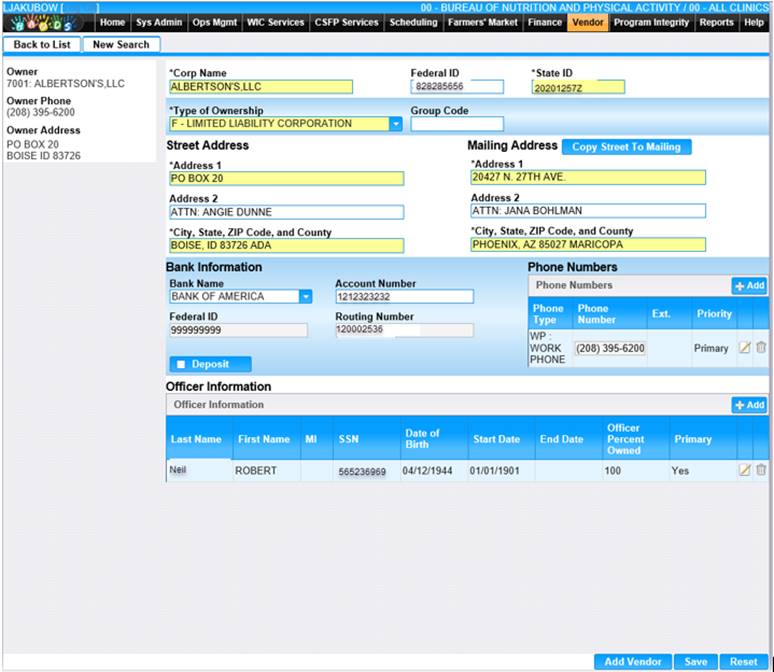Click mailing Address 1 field 20427 N. 27TH AVE.
Screen dimensions: 774x672
588,177
